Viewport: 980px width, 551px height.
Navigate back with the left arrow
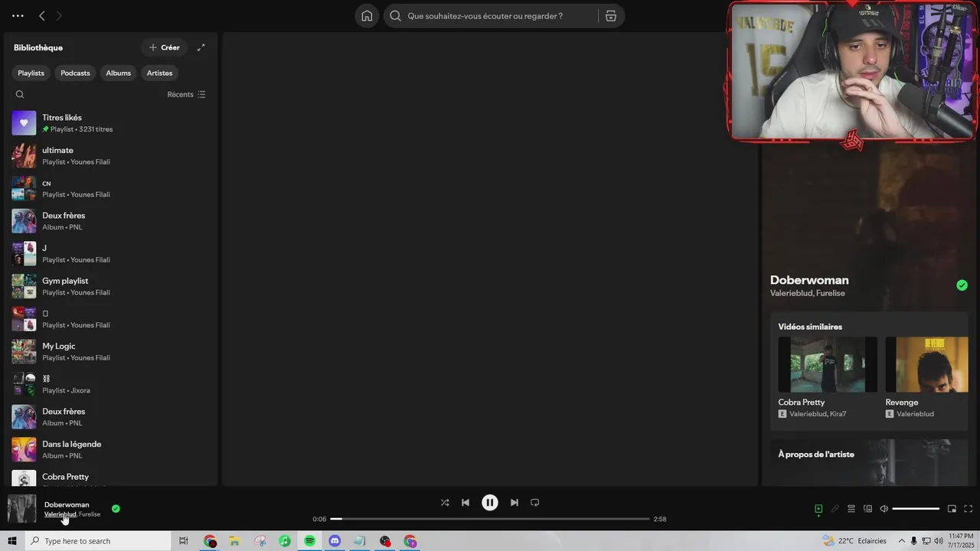(42, 15)
